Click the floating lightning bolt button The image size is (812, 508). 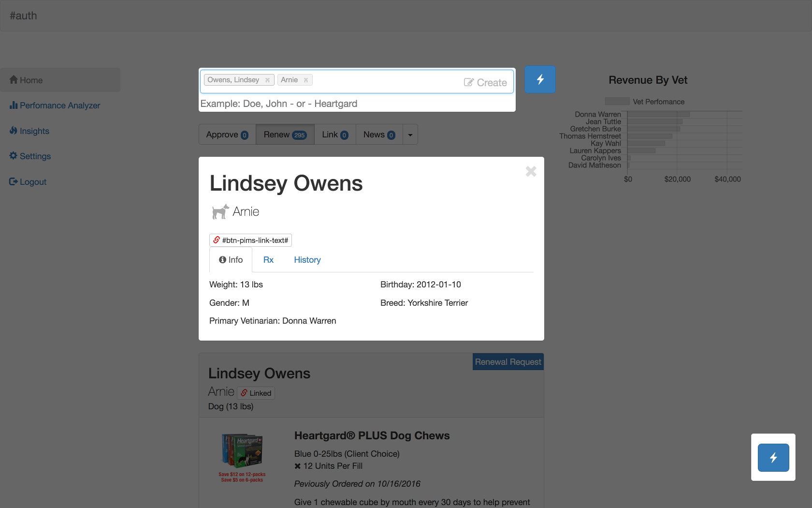click(773, 457)
